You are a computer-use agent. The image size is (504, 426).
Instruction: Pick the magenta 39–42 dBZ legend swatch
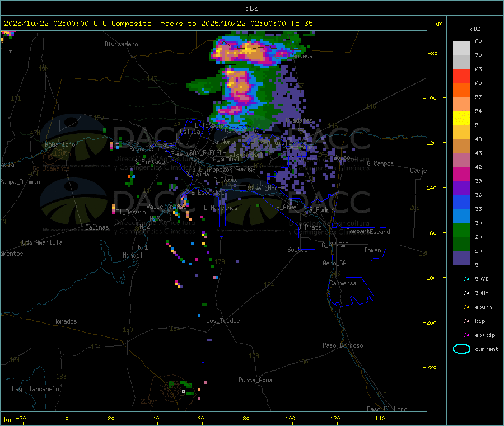tap(461, 174)
